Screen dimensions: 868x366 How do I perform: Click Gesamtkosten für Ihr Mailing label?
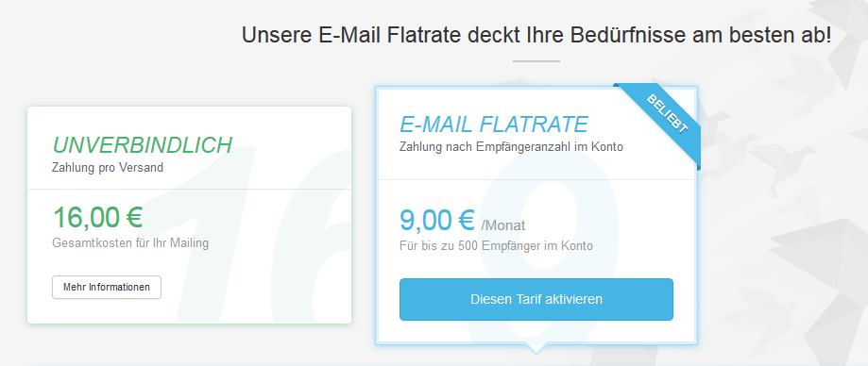coord(130,242)
